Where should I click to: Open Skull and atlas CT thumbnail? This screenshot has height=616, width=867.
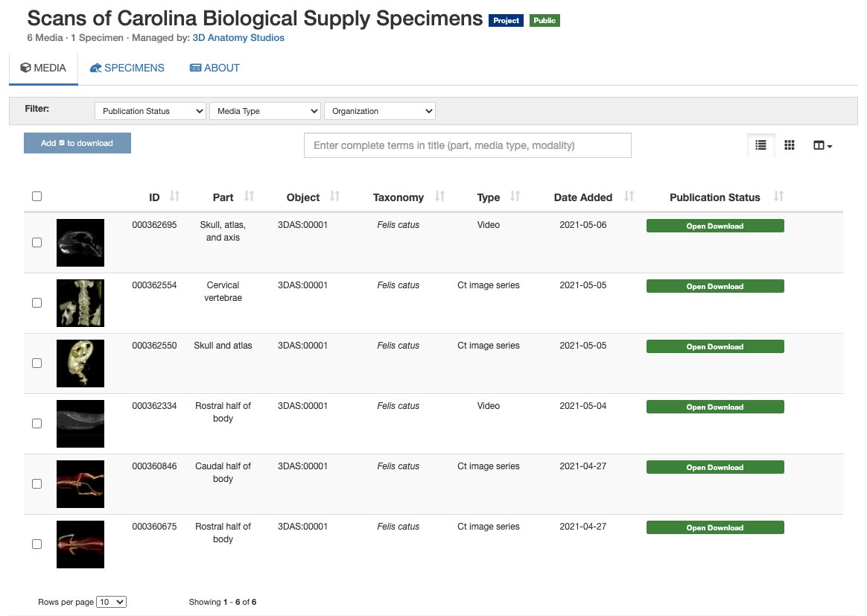80,363
